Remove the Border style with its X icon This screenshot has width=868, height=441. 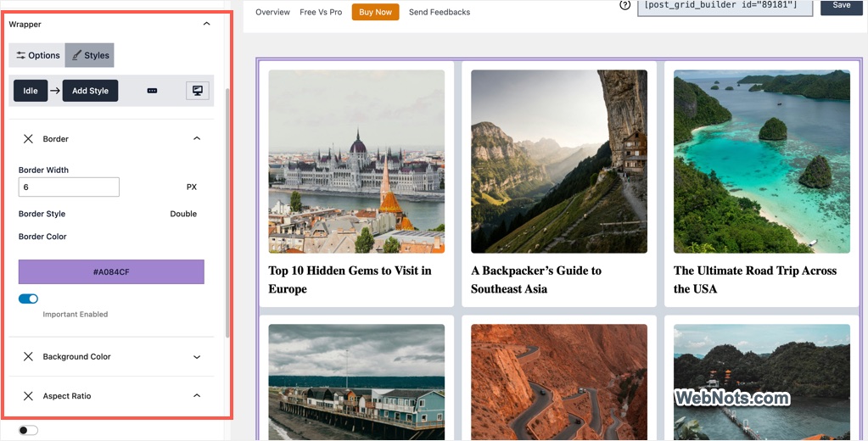[x=28, y=139]
